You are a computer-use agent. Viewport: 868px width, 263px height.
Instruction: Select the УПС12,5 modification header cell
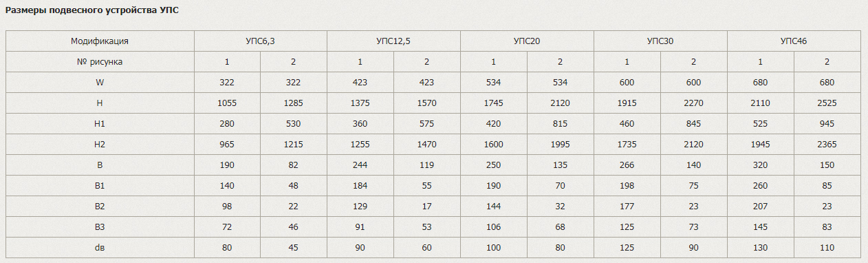tap(393, 41)
